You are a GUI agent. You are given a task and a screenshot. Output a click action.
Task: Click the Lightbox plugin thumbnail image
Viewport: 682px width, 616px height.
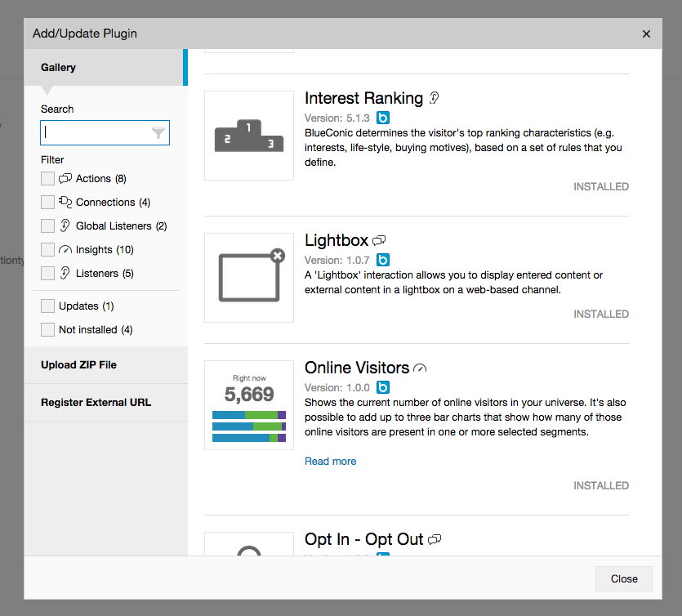(x=249, y=278)
